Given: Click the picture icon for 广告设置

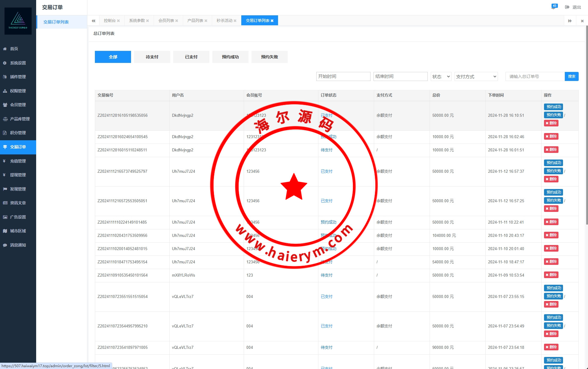Looking at the screenshot, I should 5,217.
